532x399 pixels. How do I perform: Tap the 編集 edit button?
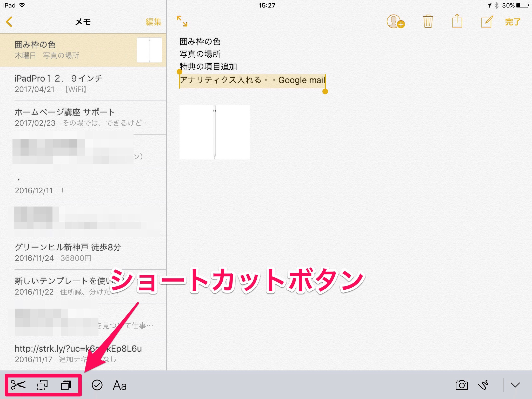pyautogui.click(x=153, y=22)
